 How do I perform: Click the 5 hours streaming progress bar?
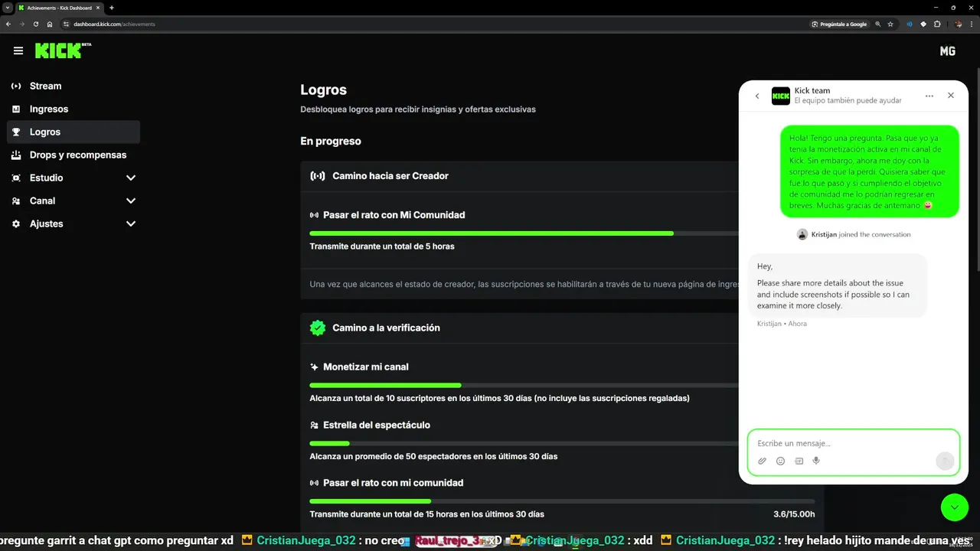pyautogui.click(x=524, y=233)
